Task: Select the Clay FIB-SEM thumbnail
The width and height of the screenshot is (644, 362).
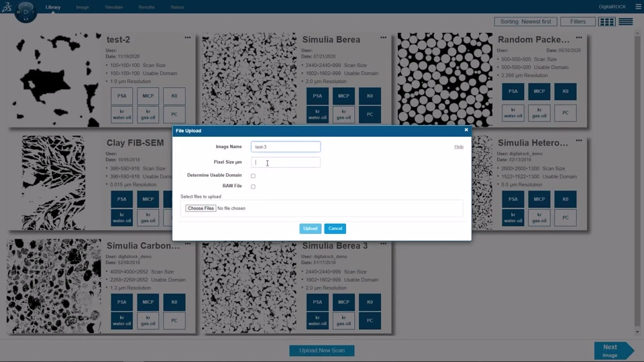Action: pyautogui.click(x=54, y=182)
